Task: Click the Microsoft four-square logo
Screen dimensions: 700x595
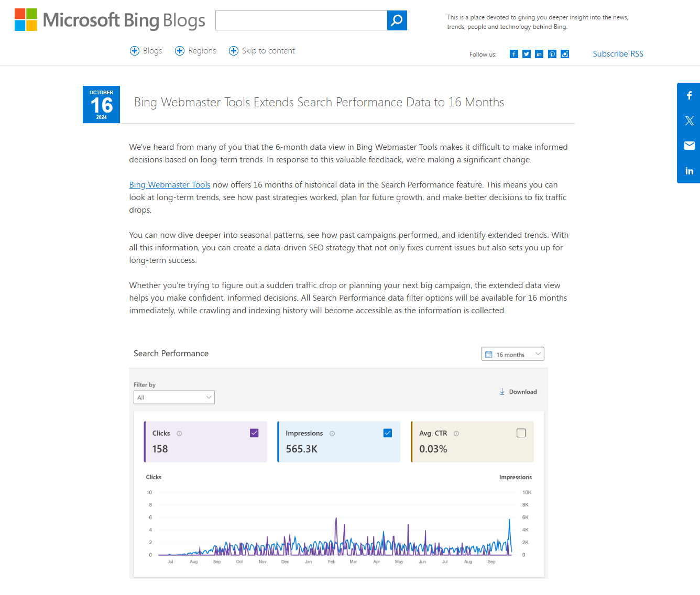Action: point(26,20)
